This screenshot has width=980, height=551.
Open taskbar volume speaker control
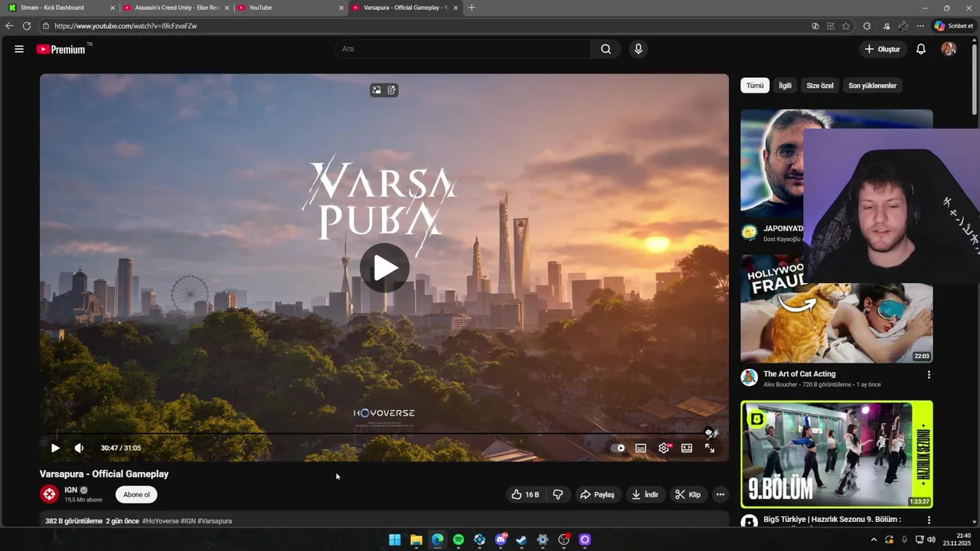tap(932, 540)
